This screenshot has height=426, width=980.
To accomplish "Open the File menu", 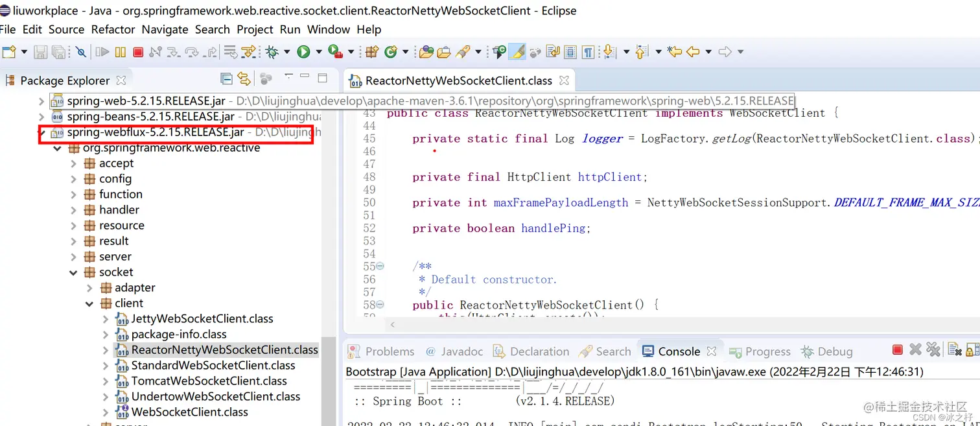I will 8,29.
